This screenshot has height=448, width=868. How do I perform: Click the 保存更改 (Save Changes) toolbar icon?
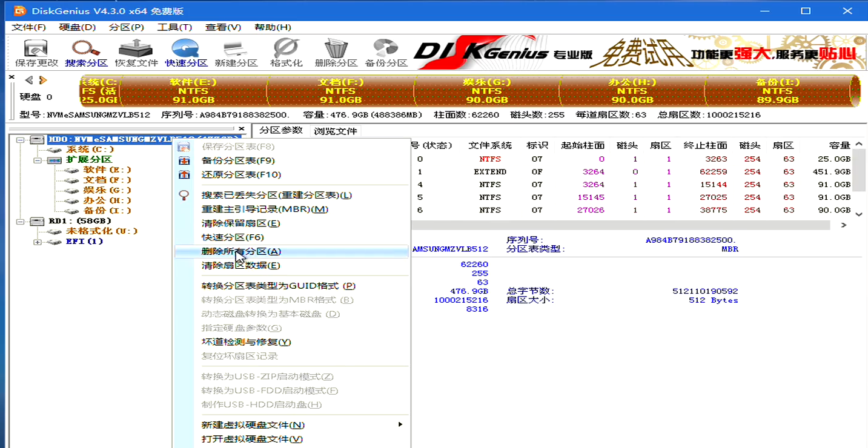coord(36,53)
